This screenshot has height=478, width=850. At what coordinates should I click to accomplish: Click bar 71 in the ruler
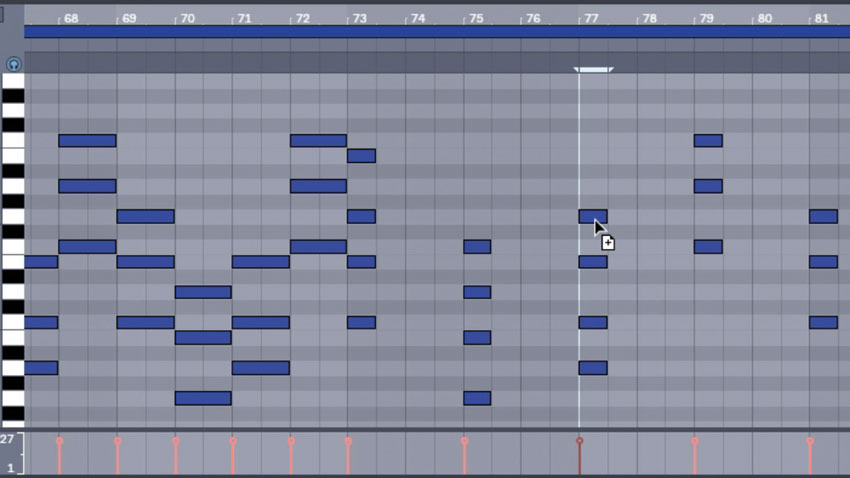(244, 18)
